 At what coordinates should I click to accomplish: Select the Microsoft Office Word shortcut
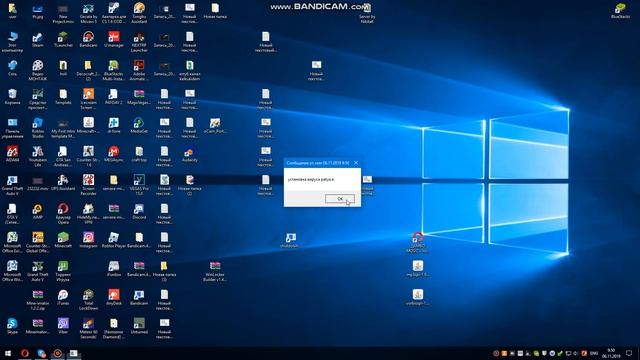coord(12,271)
